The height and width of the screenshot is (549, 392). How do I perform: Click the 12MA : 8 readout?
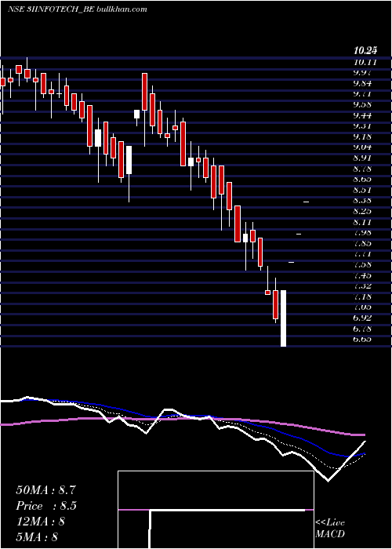coord(40,522)
